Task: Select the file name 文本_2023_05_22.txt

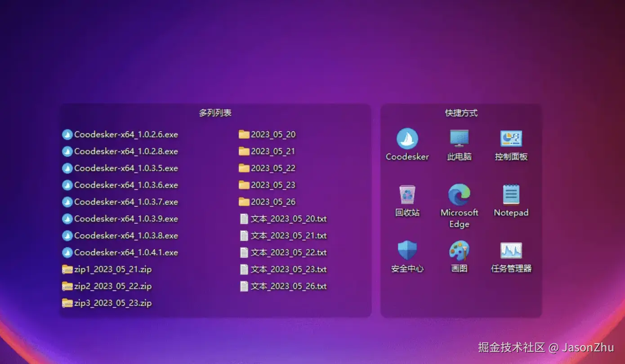Action: tap(289, 253)
